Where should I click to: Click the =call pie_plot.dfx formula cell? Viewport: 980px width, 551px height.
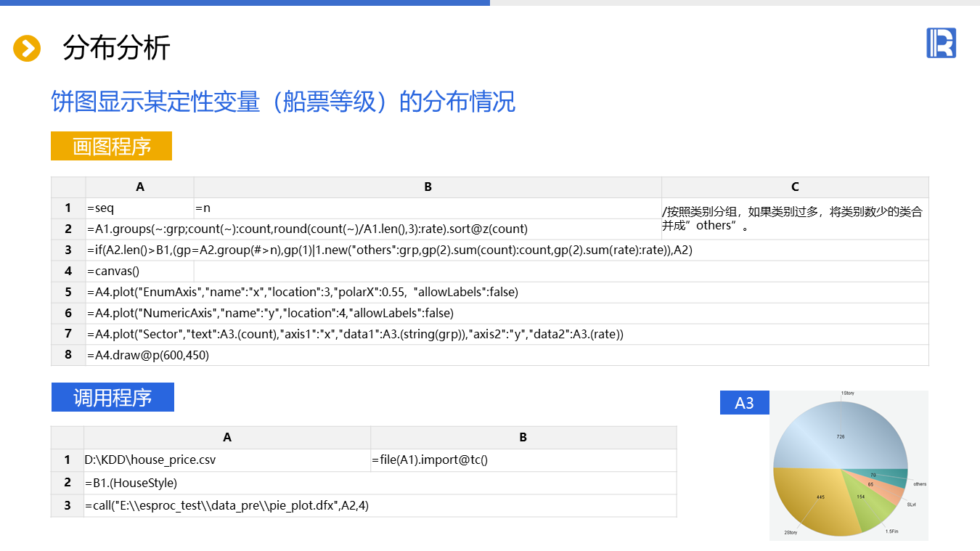(x=380, y=505)
